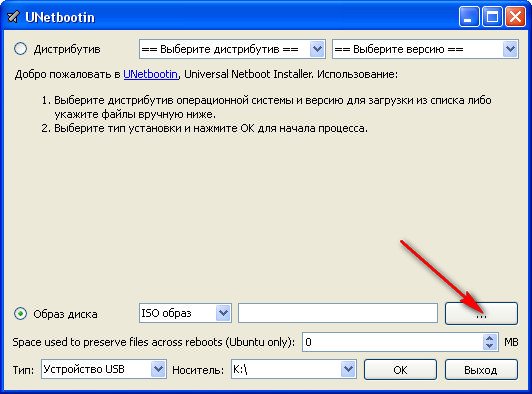Expand the ISO образ type dropdown

point(185,313)
